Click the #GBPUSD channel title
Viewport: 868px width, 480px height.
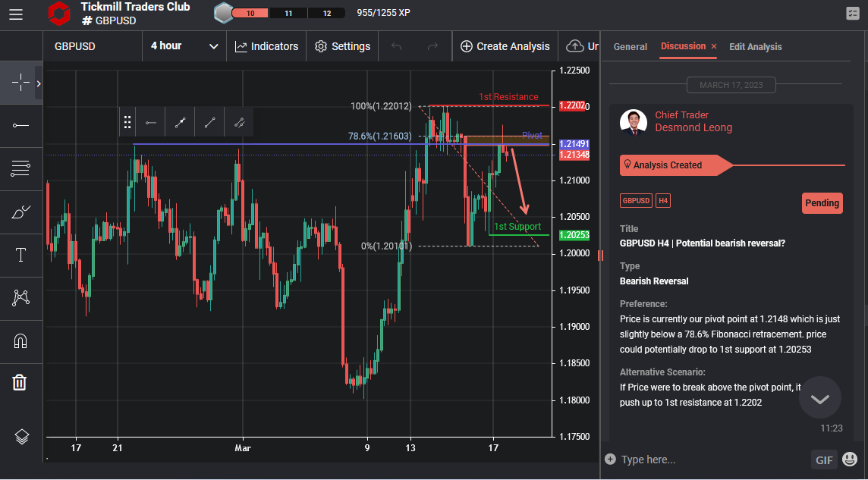108,20
